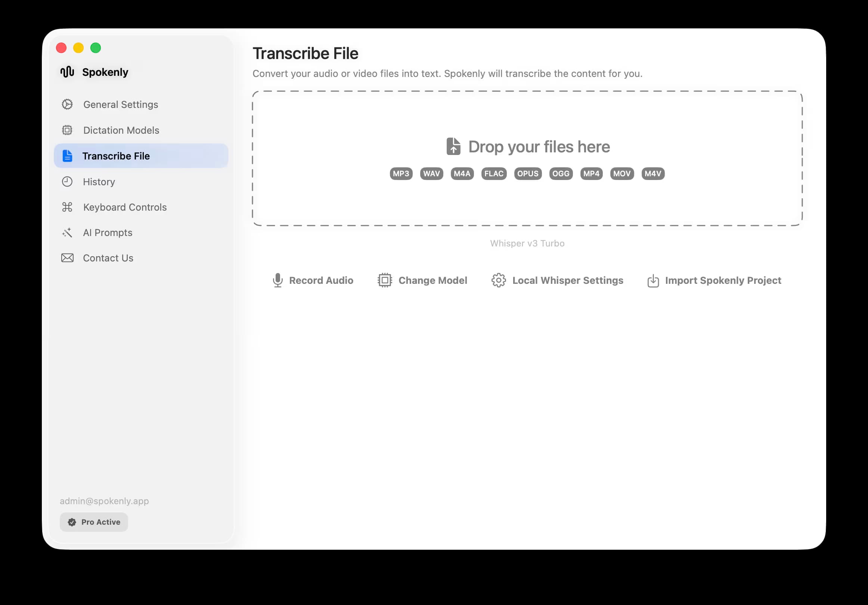Image resolution: width=868 pixels, height=605 pixels.
Task: Click the AI Prompts magic wand icon
Action: [67, 233]
